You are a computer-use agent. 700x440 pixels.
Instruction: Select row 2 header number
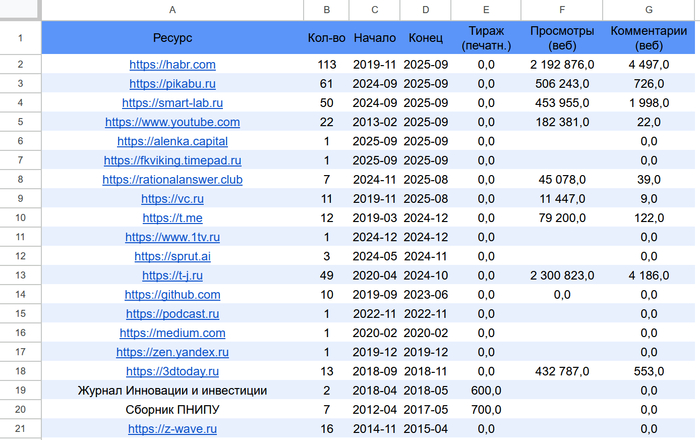20,65
